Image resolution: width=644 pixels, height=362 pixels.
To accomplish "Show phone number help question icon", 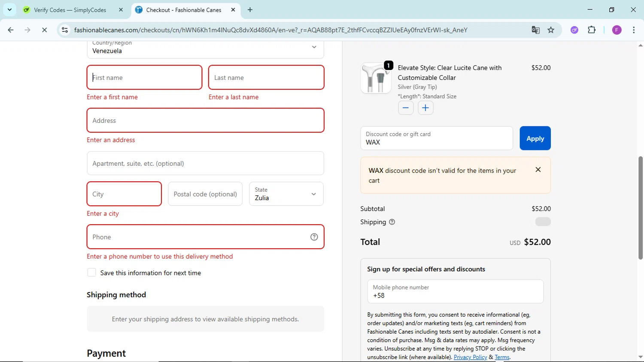I will pyautogui.click(x=314, y=237).
